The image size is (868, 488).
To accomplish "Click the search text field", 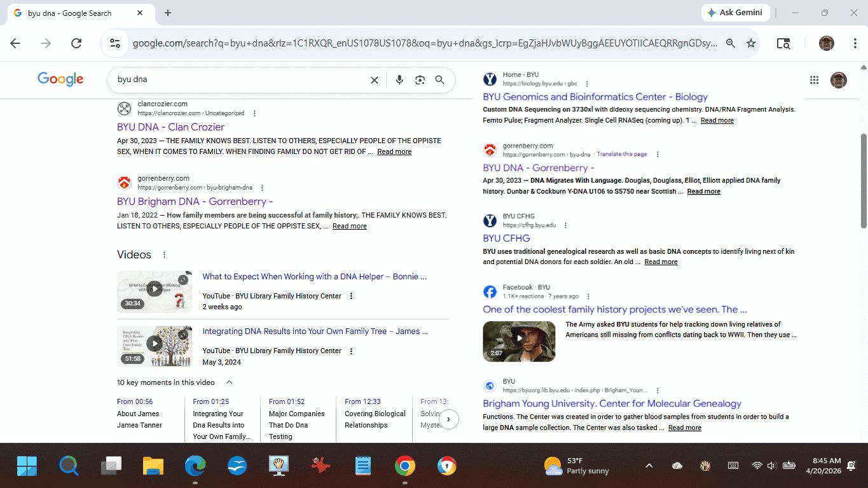I will pyautogui.click(x=242, y=80).
